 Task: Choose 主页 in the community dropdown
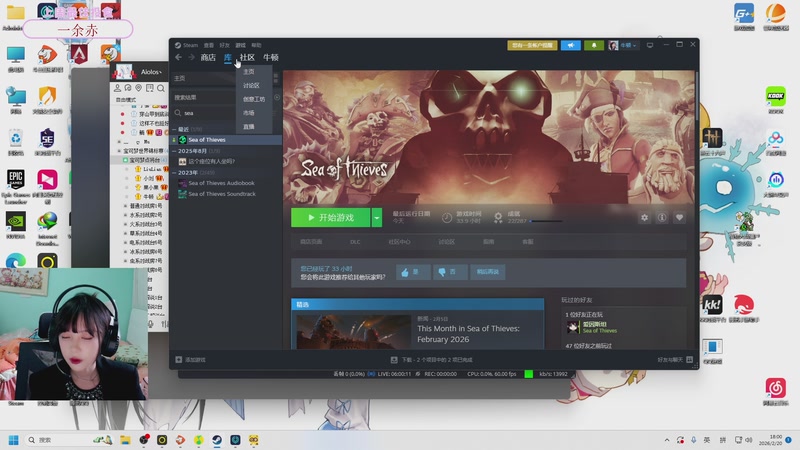pos(248,71)
